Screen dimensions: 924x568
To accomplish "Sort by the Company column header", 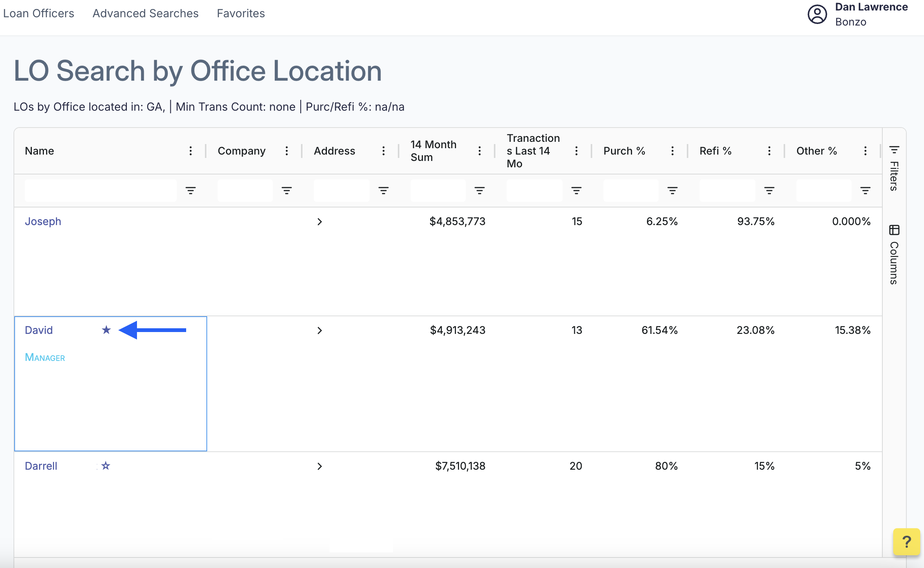I will pos(242,151).
